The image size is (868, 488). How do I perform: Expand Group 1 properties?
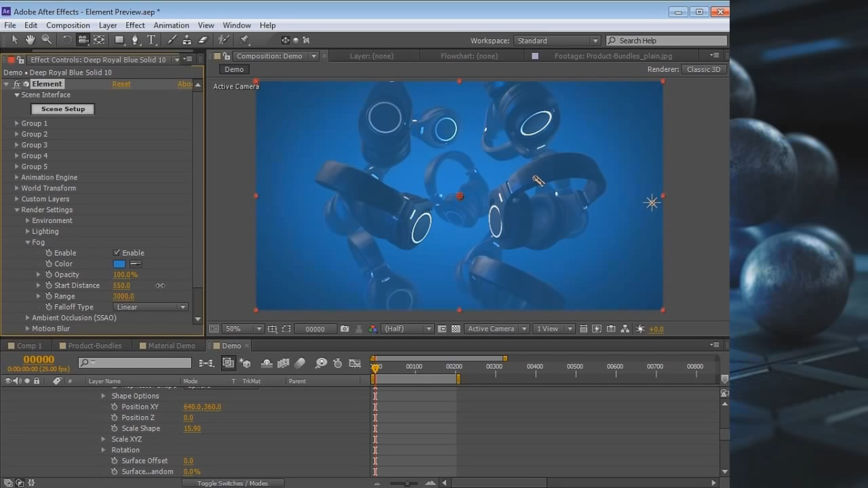tap(17, 123)
